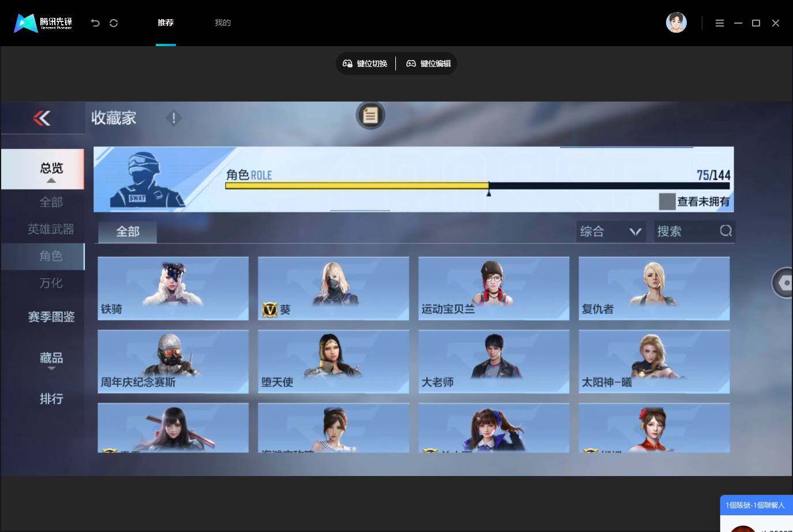The image size is (793, 532).
Task: Click the 75/144 role count text
Action: pos(713,175)
